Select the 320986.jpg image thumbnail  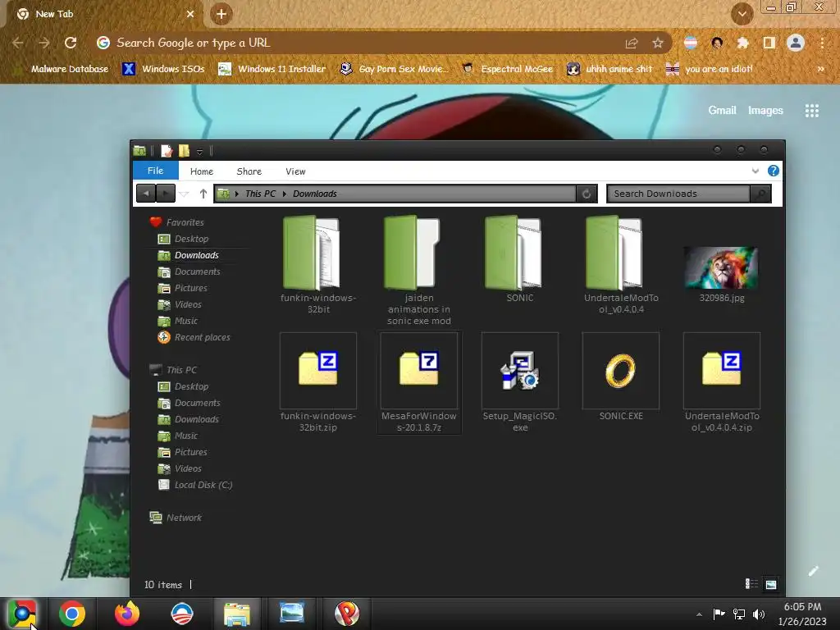tap(721, 268)
